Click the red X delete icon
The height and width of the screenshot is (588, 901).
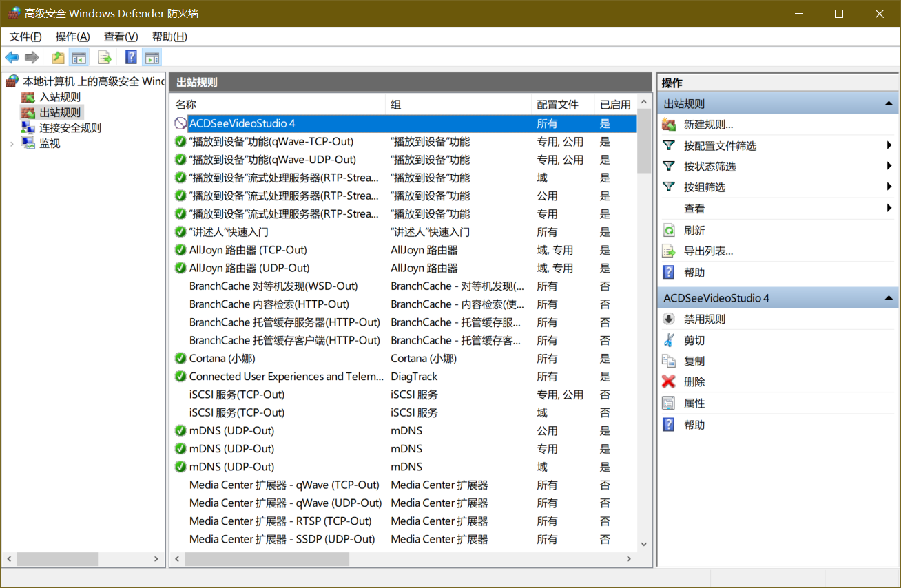tap(668, 381)
